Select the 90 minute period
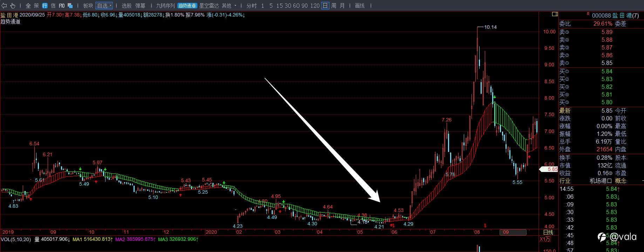The image size is (644, 252). coord(305,6)
